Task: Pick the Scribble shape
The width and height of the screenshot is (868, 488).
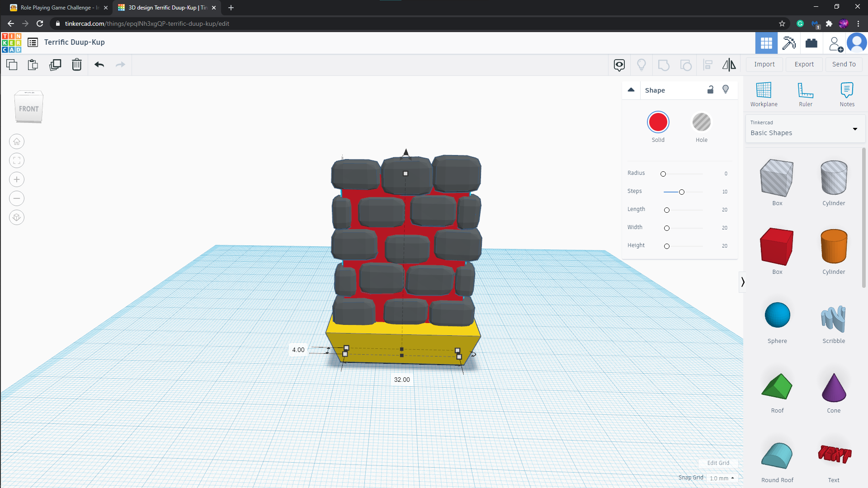Action: click(834, 319)
